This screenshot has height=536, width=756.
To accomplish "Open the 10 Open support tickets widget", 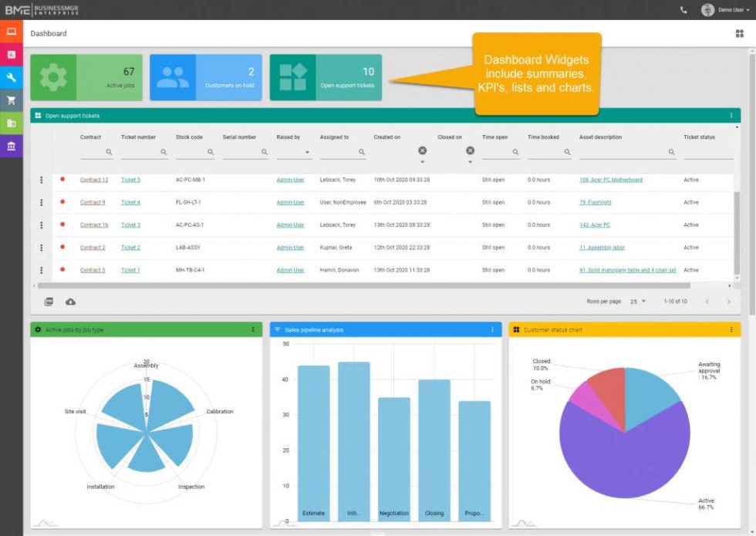I will tap(326, 78).
